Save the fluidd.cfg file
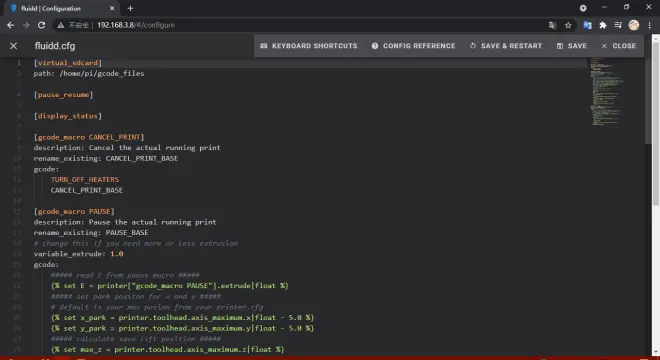 pos(571,46)
